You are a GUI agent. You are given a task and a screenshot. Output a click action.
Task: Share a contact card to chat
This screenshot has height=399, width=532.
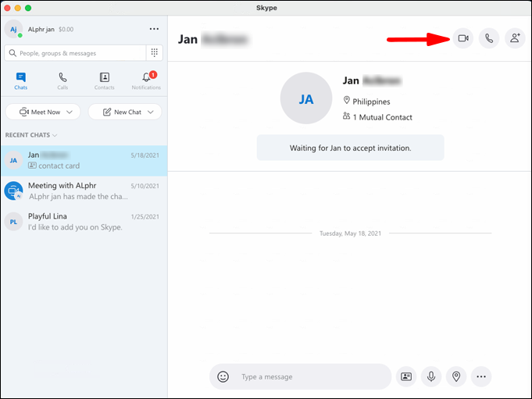(406, 376)
